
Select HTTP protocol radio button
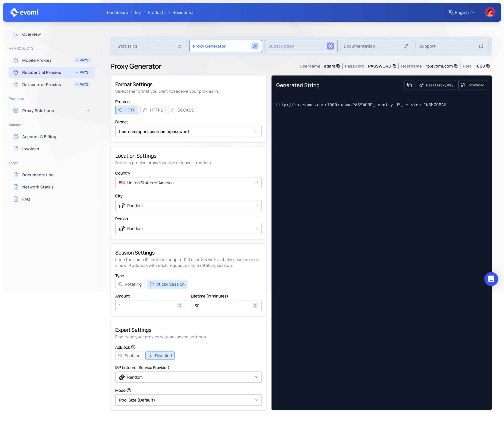coord(127,110)
